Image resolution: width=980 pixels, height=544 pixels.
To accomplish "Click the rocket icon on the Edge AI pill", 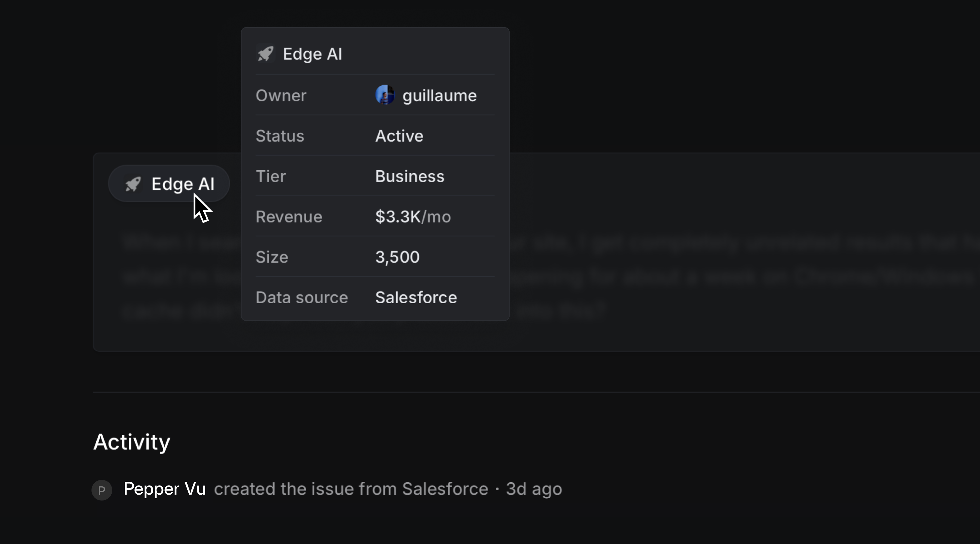I will [133, 184].
